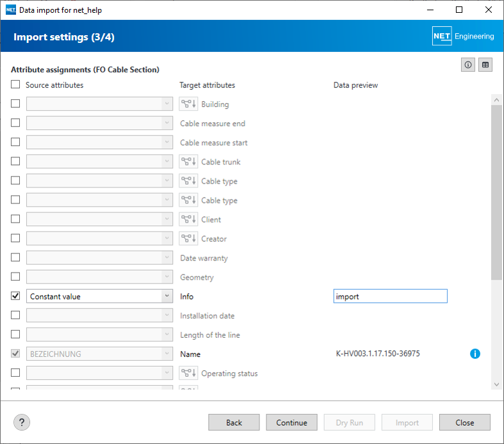Open the information button above the data preview
Screen dimensions: 504x444
click(468, 65)
